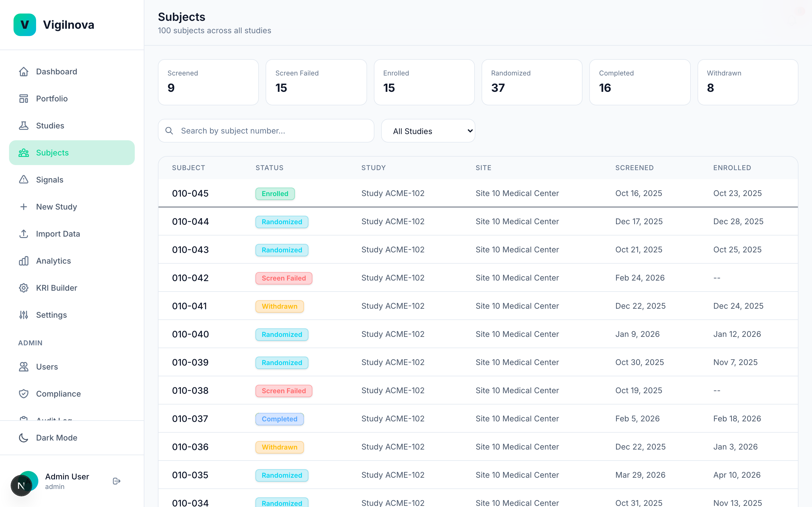Select the KRI Builder gear icon
The width and height of the screenshot is (812, 507).
coord(24,288)
